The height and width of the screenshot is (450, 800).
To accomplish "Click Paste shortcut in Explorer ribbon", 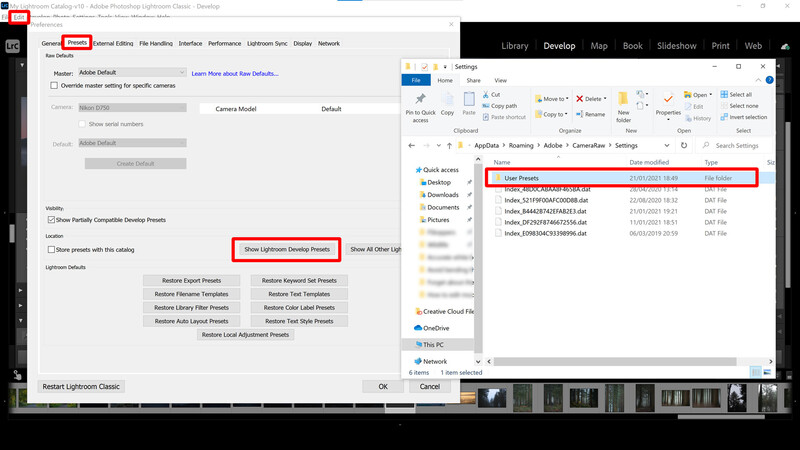I will click(x=504, y=117).
